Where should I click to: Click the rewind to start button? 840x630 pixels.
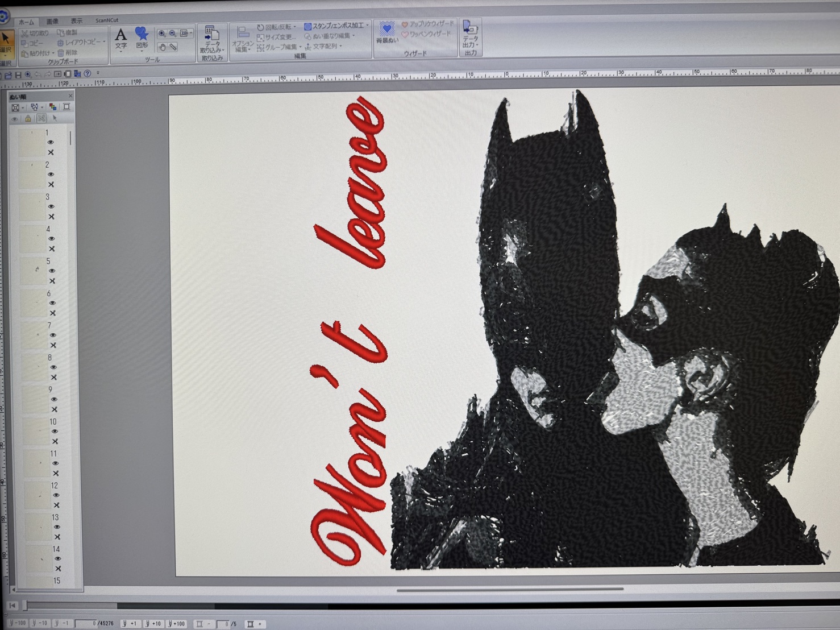13,606
